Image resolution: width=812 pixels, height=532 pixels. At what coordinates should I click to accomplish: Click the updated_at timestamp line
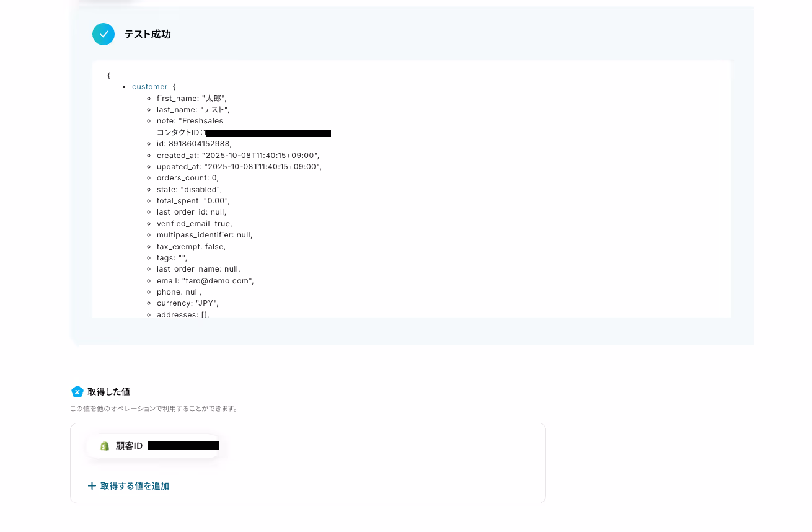tap(239, 167)
